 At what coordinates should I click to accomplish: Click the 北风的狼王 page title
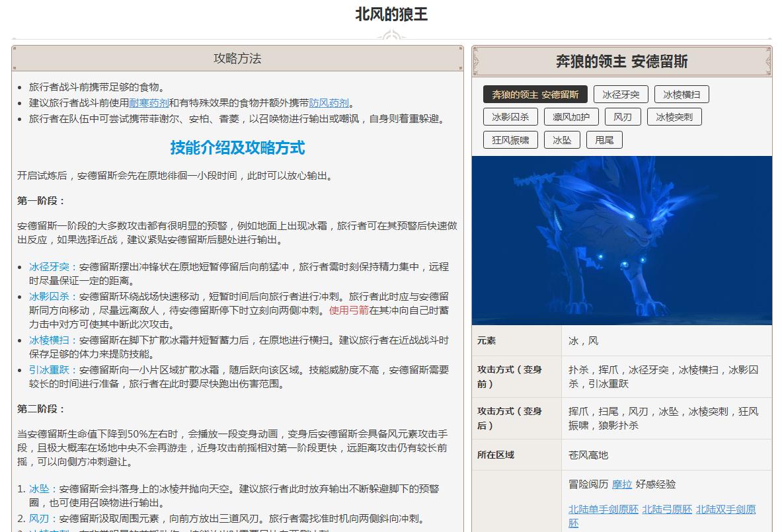tap(391, 14)
